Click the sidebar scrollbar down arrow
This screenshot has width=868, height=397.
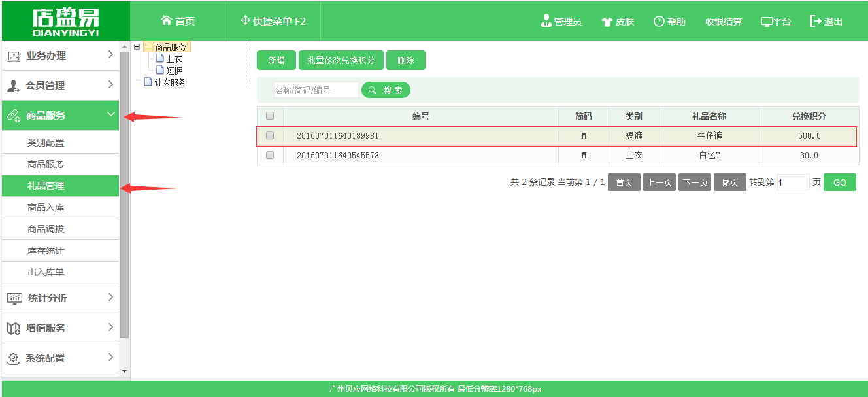[125, 371]
